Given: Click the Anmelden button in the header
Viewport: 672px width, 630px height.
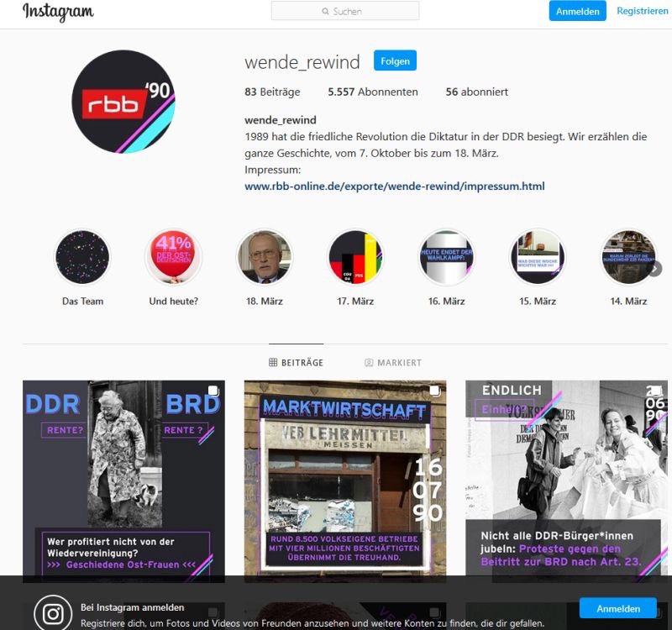Looking at the screenshot, I should (578, 11).
